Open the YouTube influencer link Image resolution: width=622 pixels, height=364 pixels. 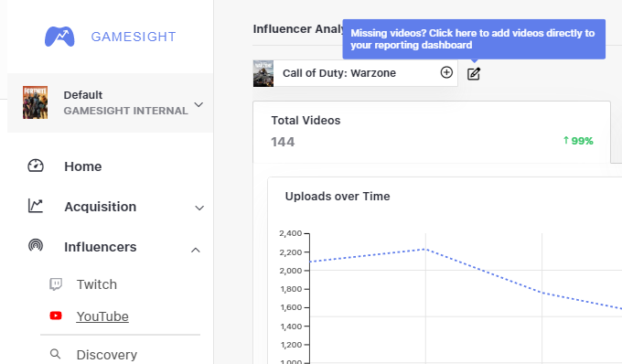click(102, 316)
